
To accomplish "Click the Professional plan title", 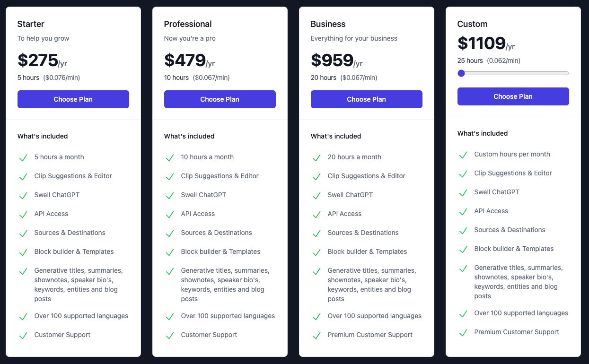I will click(188, 24).
